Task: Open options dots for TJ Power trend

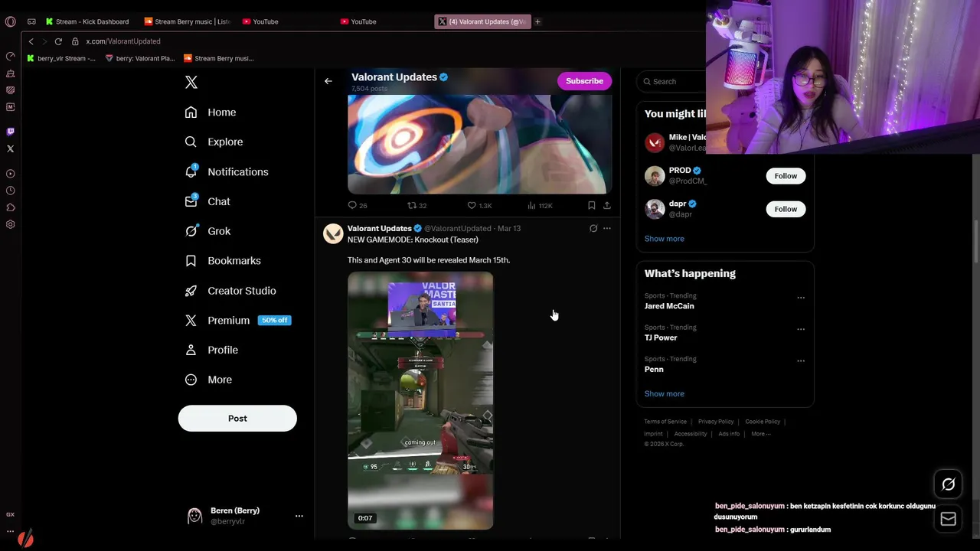Action: (x=801, y=329)
